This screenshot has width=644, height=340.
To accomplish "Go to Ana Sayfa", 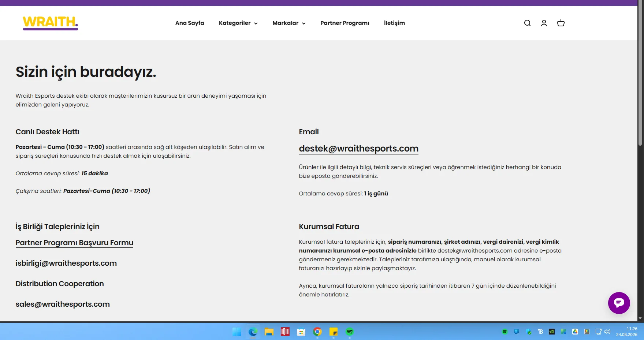I will click(190, 23).
